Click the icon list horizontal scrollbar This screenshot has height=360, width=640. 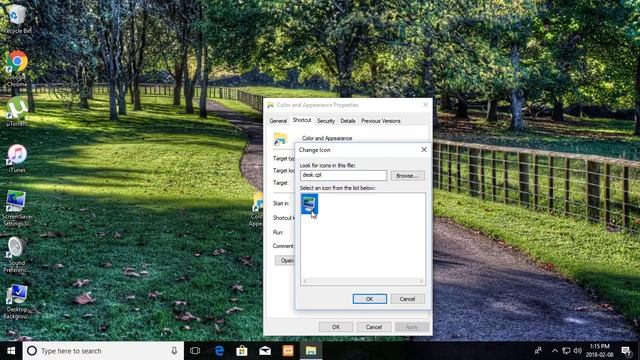click(363, 281)
